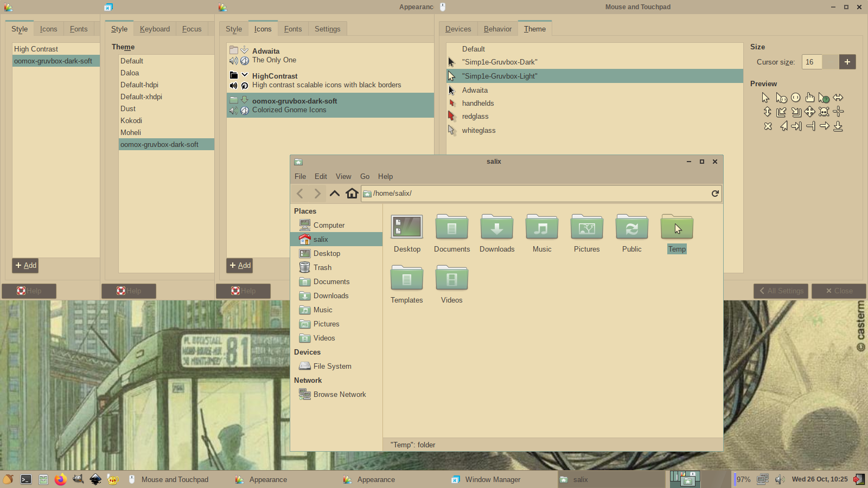Screen dimensions: 868x488
Task: Select File System under Devices
Action: click(336, 366)
